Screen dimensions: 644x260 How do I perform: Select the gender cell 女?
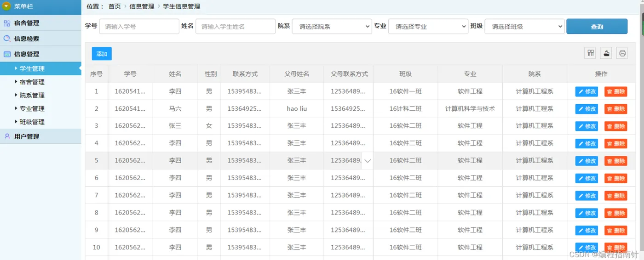[x=209, y=126]
